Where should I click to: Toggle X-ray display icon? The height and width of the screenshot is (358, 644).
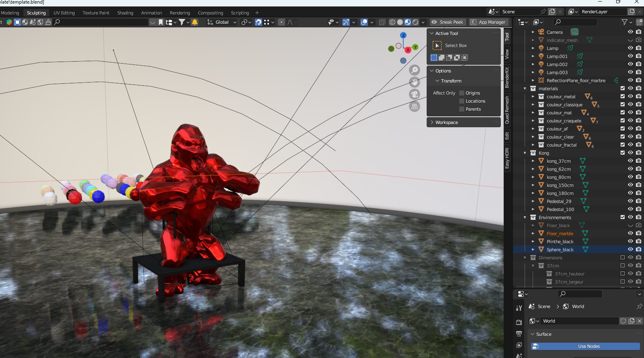382,22
